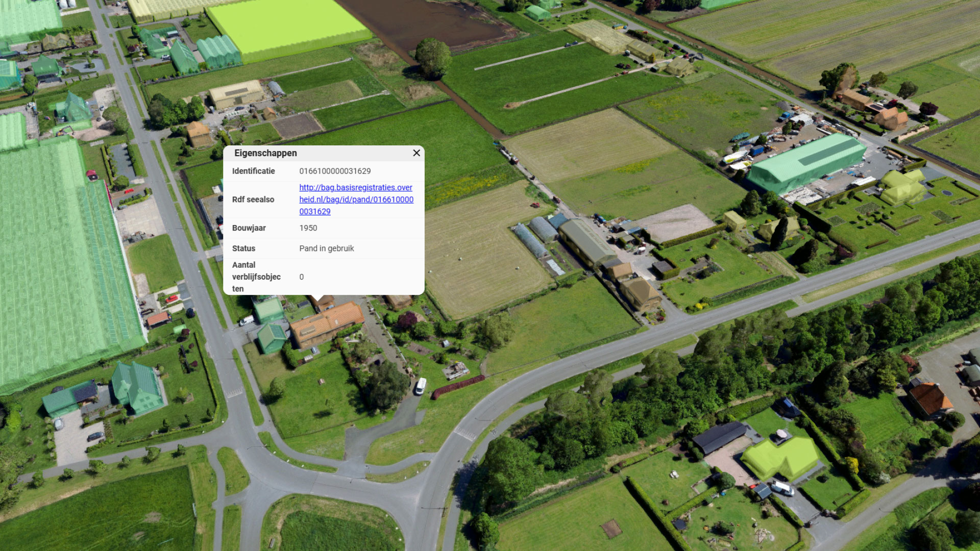Screen dimensions: 980x551
Task: Click the large lone tree at top center
Action: coord(433,57)
